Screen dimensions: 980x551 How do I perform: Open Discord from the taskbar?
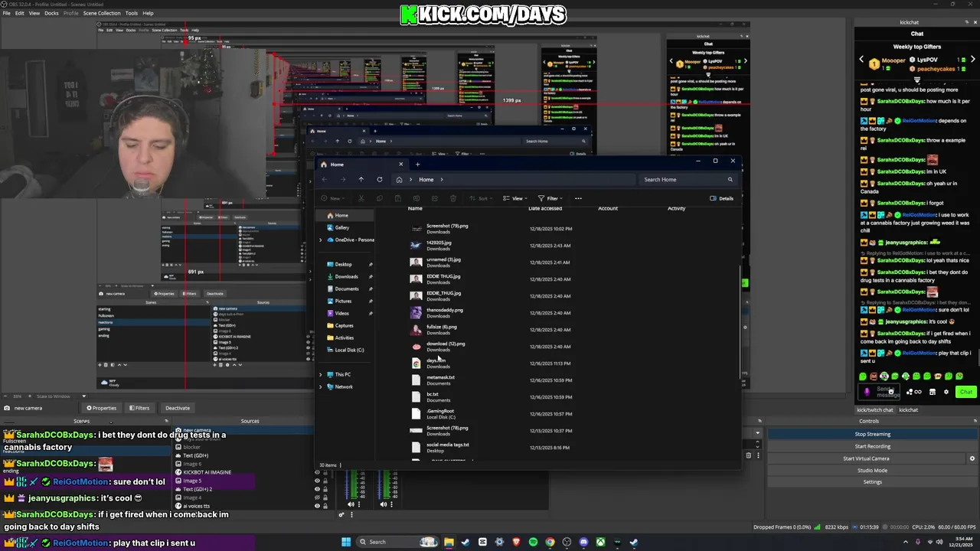pyautogui.click(x=583, y=542)
